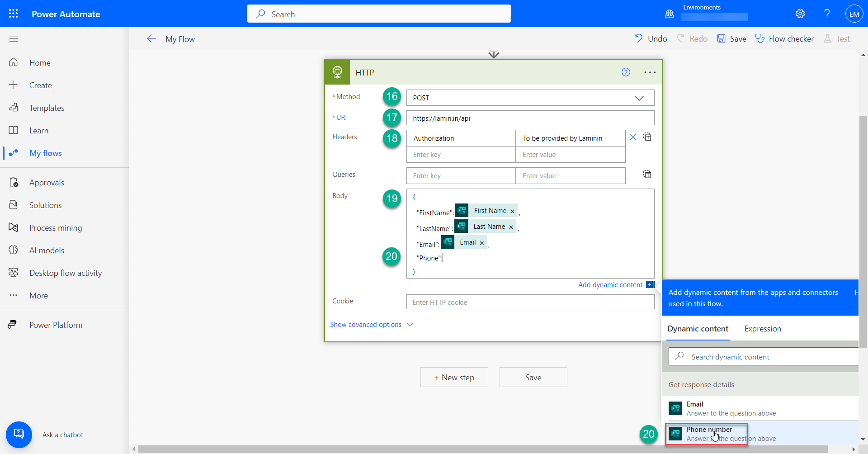Open Power Platform in the sidebar

64,325
